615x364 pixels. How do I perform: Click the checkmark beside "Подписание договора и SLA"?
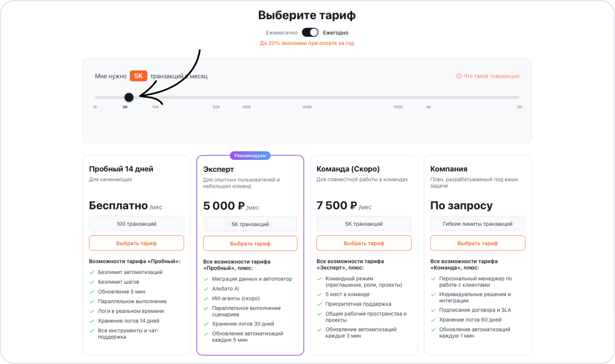pos(433,310)
